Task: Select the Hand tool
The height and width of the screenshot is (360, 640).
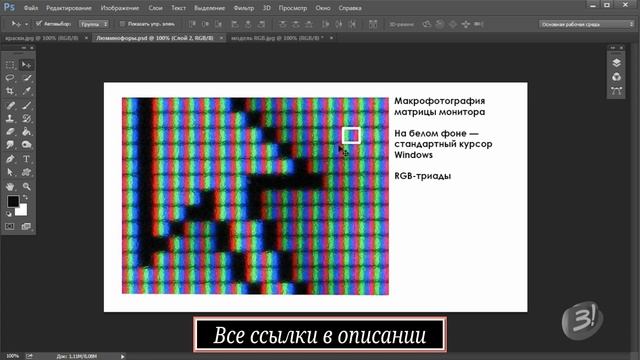Action: 10,187
